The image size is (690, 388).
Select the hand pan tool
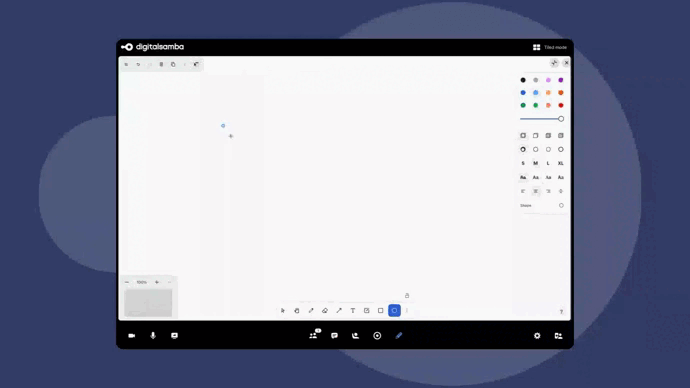[x=297, y=311]
